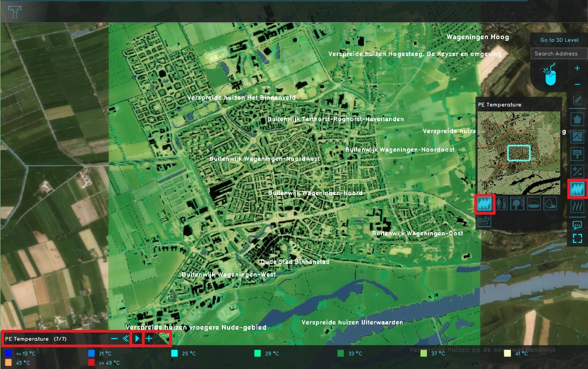Screen dimensions: 588x369
Task: Click minus button on PE Temperature bar
Action: (114, 339)
